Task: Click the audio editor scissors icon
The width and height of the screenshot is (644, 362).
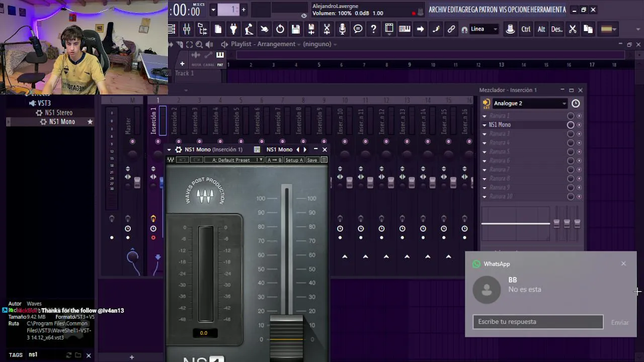Action: tap(327, 29)
